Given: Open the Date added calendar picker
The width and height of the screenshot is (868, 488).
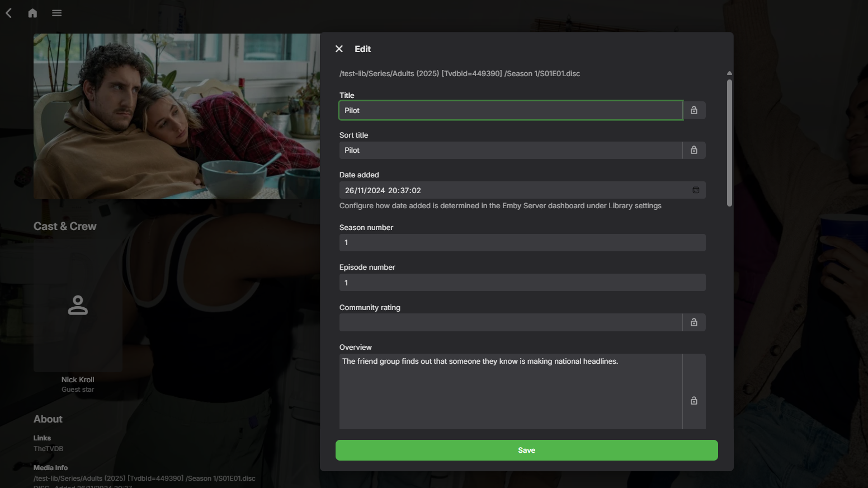Looking at the screenshot, I should (x=696, y=190).
